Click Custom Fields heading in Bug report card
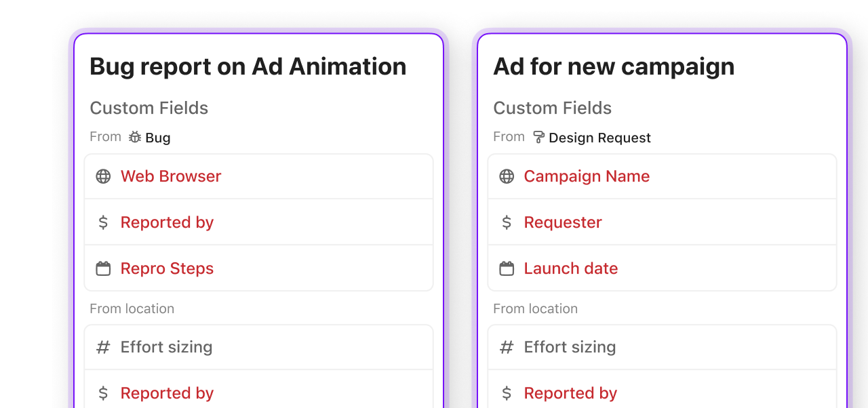This screenshot has width=868, height=408. click(x=149, y=108)
